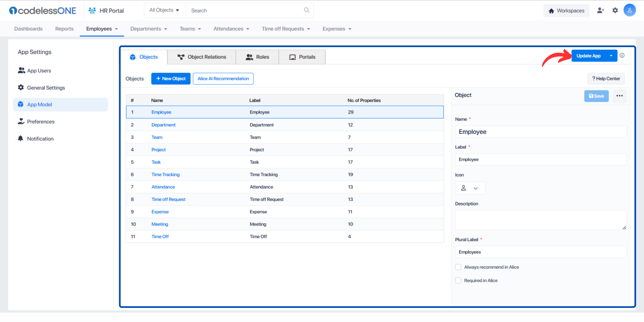Switch to the Roles tab
The image size is (644, 322).
(x=257, y=57)
